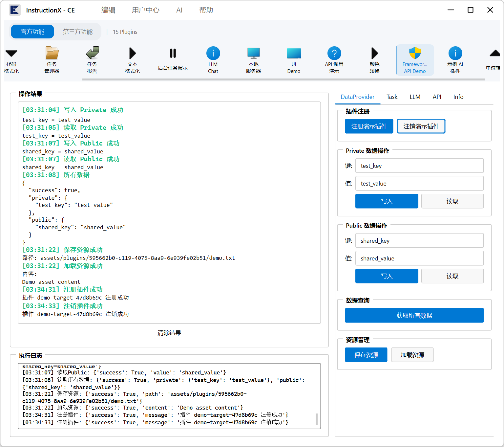Click the asset path line ending demo.txt
This screenshot has width=504, height=447.
(x=129, y=258)
